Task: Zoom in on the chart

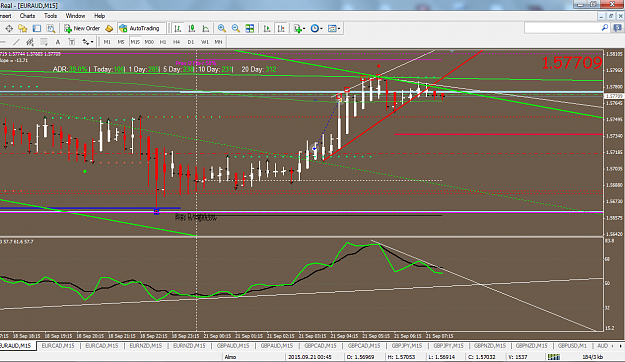Action: 222,28
